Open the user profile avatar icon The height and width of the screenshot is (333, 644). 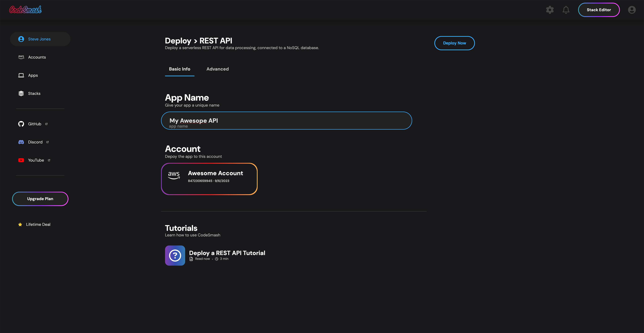[x=632, y=10]
